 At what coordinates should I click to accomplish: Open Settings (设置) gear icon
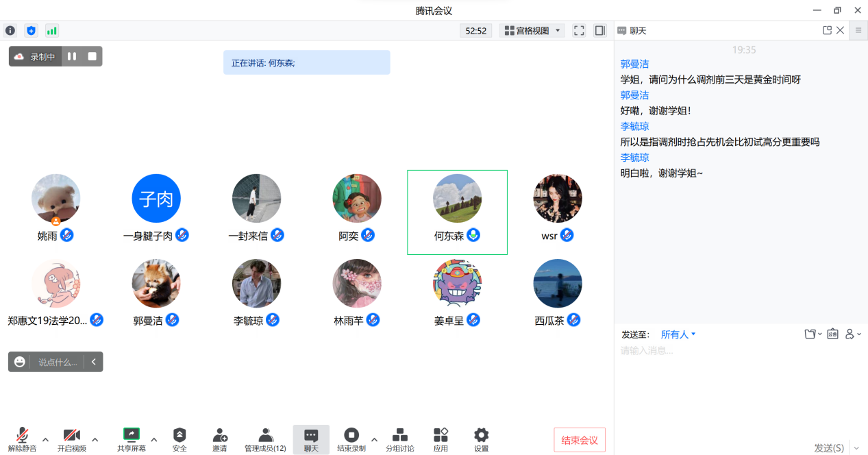pos(482,439)
